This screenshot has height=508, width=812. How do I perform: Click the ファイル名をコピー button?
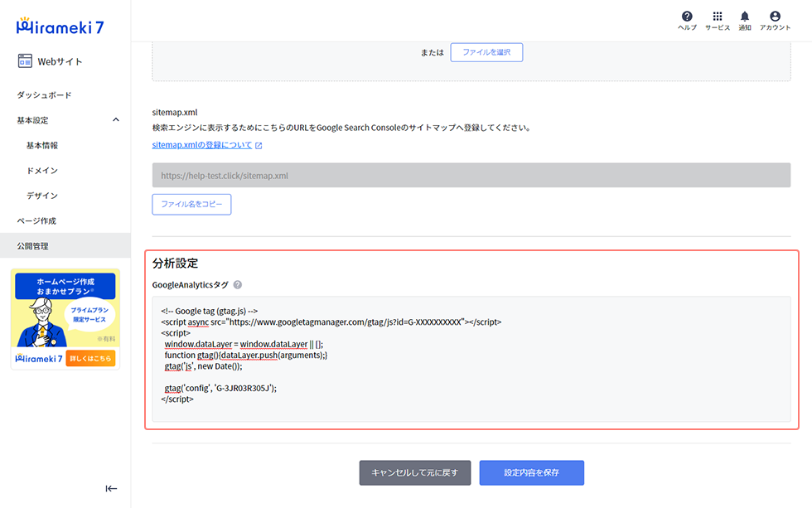click(191, 204)
